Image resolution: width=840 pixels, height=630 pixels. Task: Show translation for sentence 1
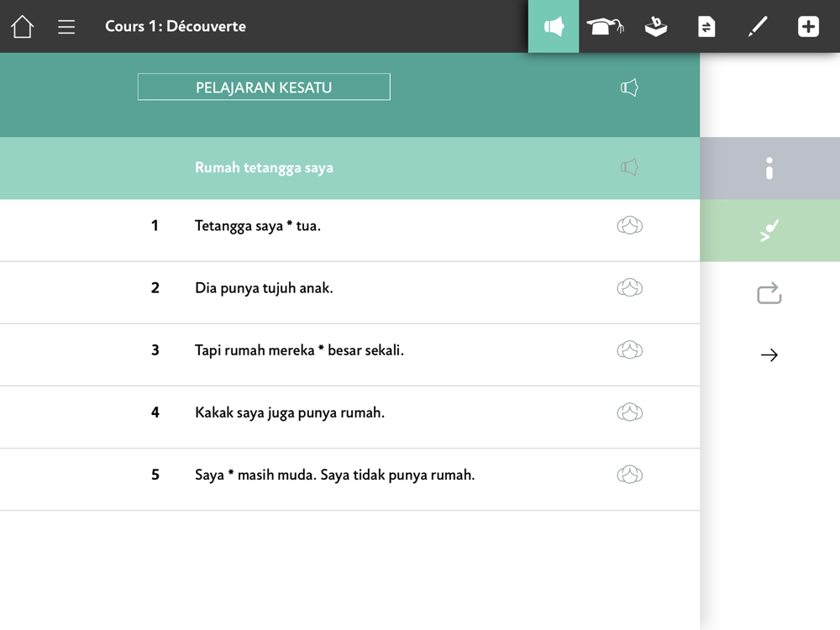coord(629,225)
